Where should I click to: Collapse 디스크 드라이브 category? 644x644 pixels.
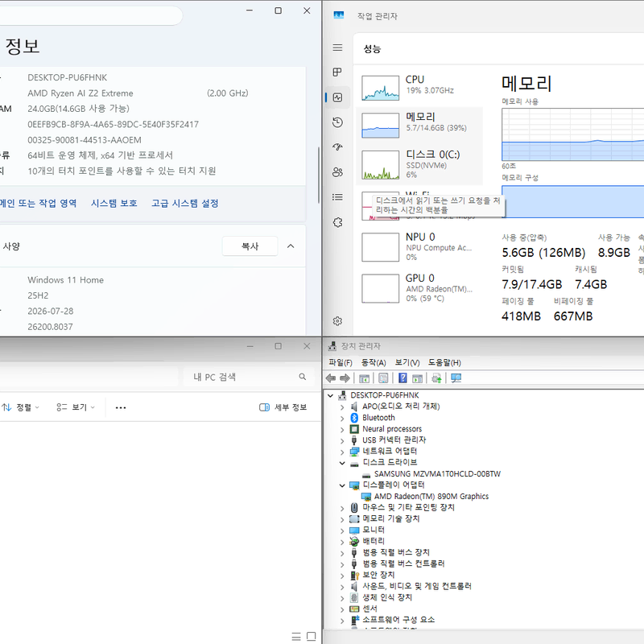(342, 463)
